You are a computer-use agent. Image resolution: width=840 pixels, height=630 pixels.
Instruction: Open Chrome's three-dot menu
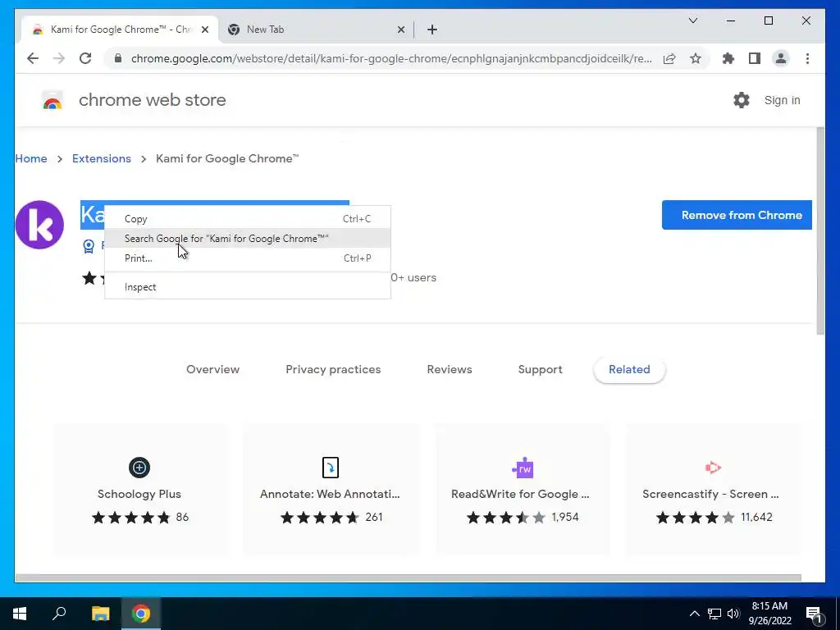[x=807, y=58]
